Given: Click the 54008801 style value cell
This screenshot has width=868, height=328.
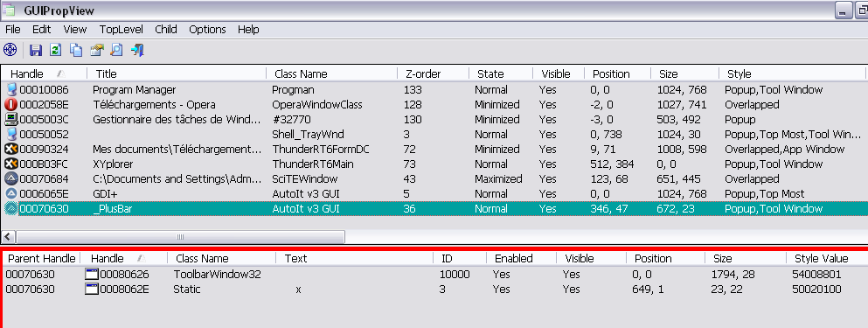Looking at the screenshot, I should point(816,274).
